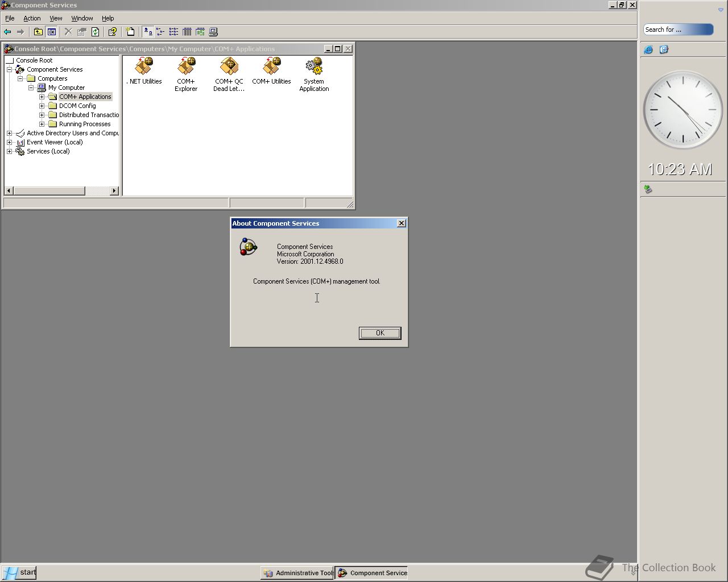Click the sidebar dropdown arrow at top right
The image size is (728, 582).
pyautogui.click(x=721, y=10)
